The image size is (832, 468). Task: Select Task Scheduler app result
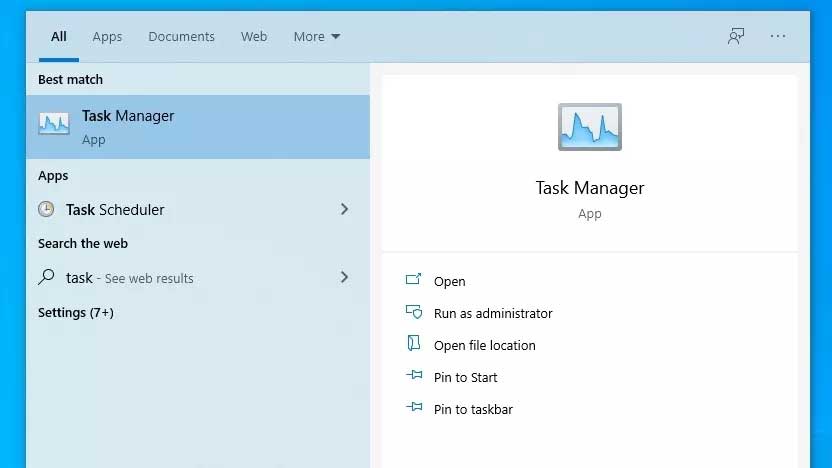click(198, 210)
